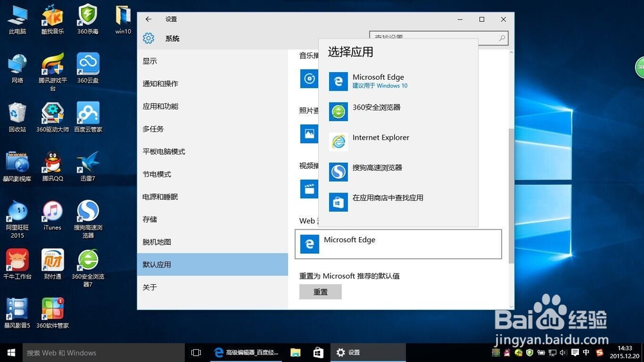Screen dimensions: 644x362
Task: Select 酷我音乐 desktop icon
Action: point(53,19)
